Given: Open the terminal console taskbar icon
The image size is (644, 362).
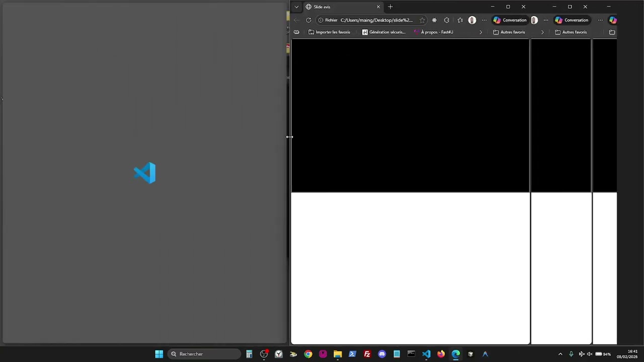Looking at the screenshot, I should (411, 354).
